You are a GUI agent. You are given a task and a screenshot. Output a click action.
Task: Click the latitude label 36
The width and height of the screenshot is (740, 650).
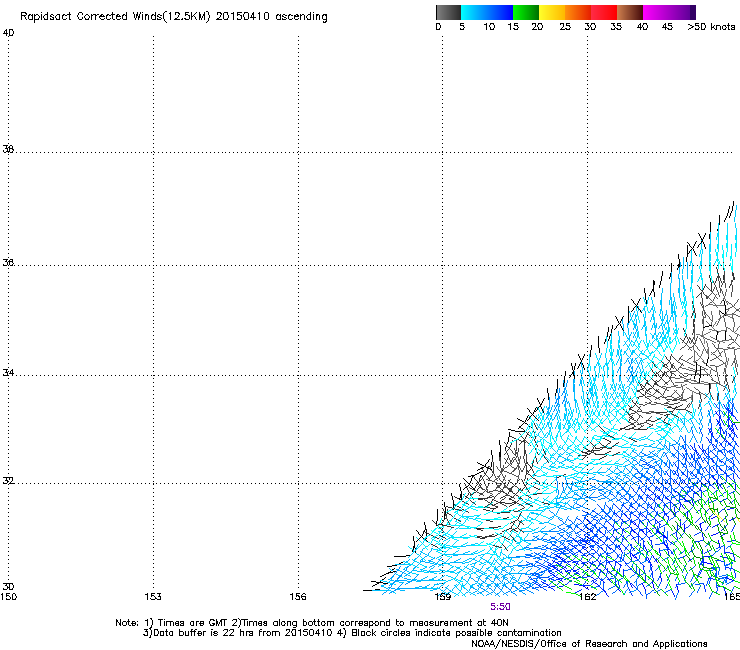pos(8,262)
